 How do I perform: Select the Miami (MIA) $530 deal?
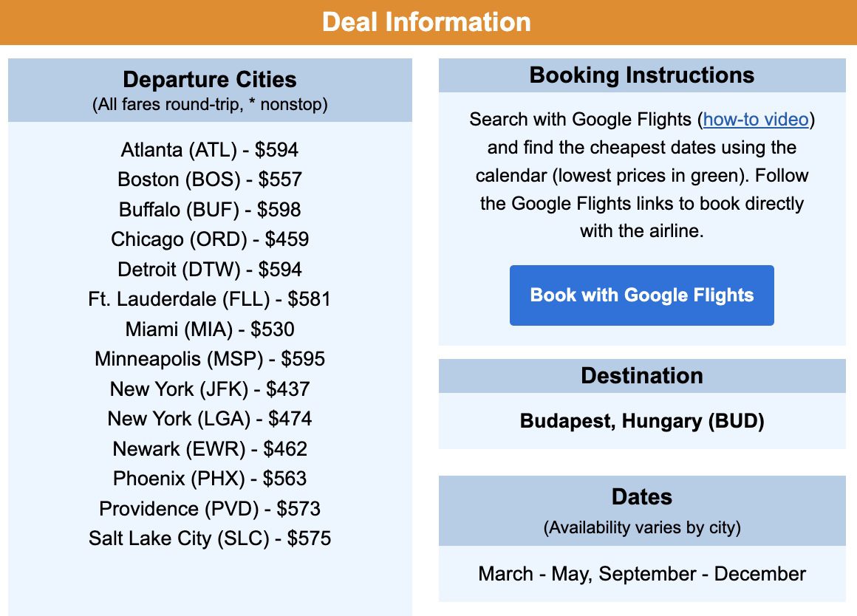[209, 329]
